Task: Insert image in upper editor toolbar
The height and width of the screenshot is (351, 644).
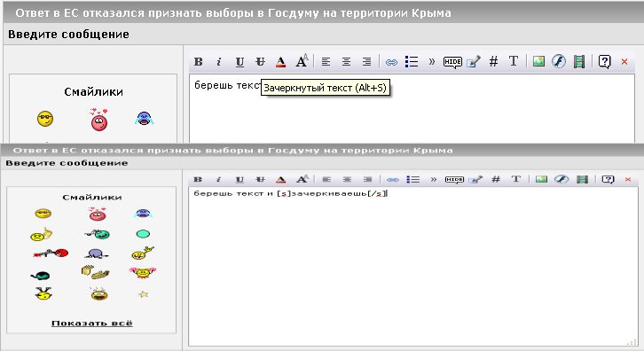Action: coord(538,61)
